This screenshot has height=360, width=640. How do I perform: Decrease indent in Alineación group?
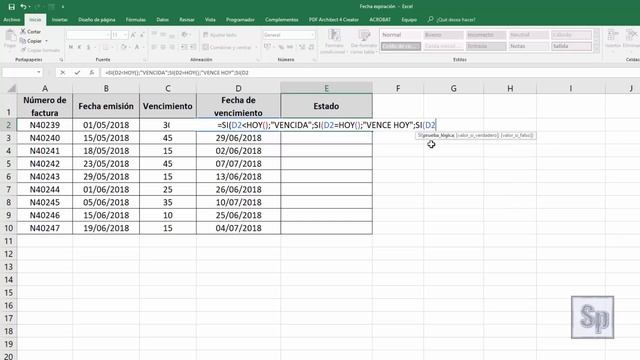(184, 47)
